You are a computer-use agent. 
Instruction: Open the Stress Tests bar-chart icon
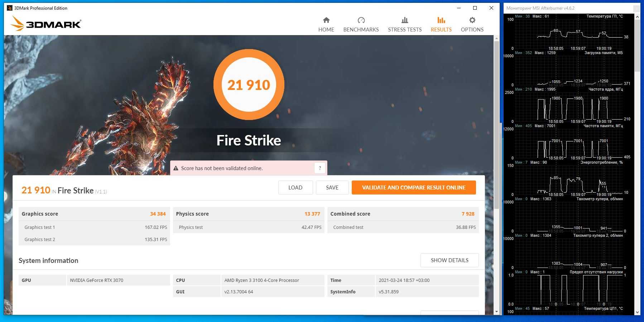(404, 20)
